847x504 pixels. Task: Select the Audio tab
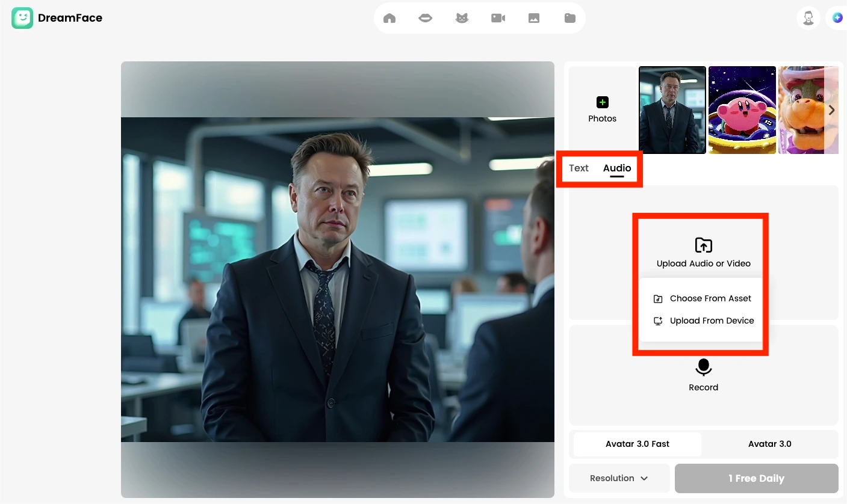click(616, 168)
